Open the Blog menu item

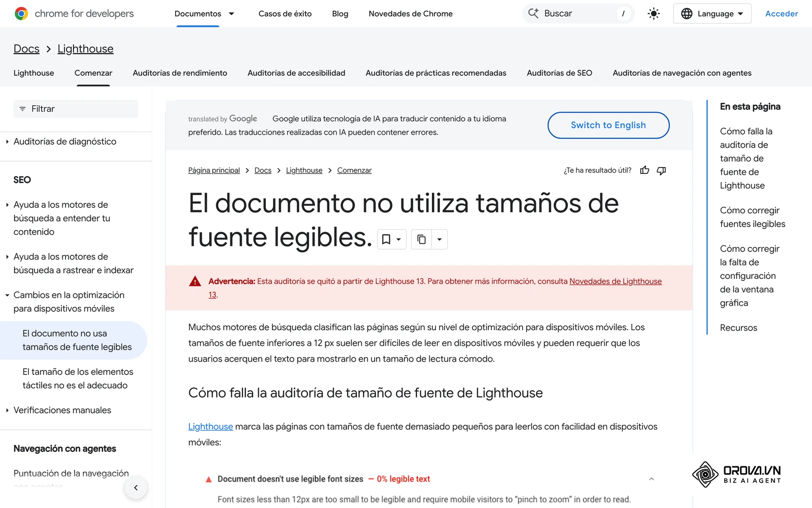(340, 14)
